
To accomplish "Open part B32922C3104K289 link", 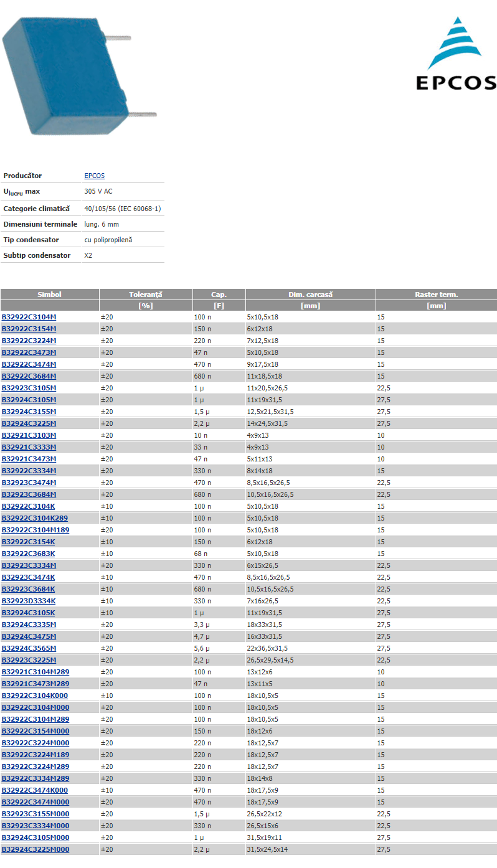I will coord(34,518).
